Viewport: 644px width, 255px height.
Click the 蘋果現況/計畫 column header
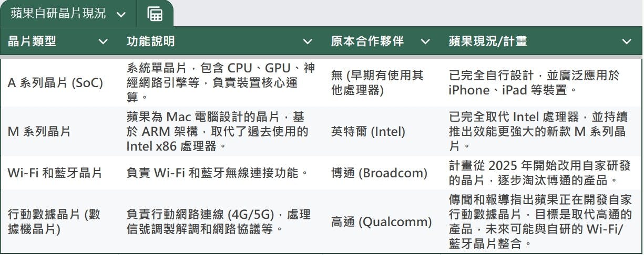541,41
